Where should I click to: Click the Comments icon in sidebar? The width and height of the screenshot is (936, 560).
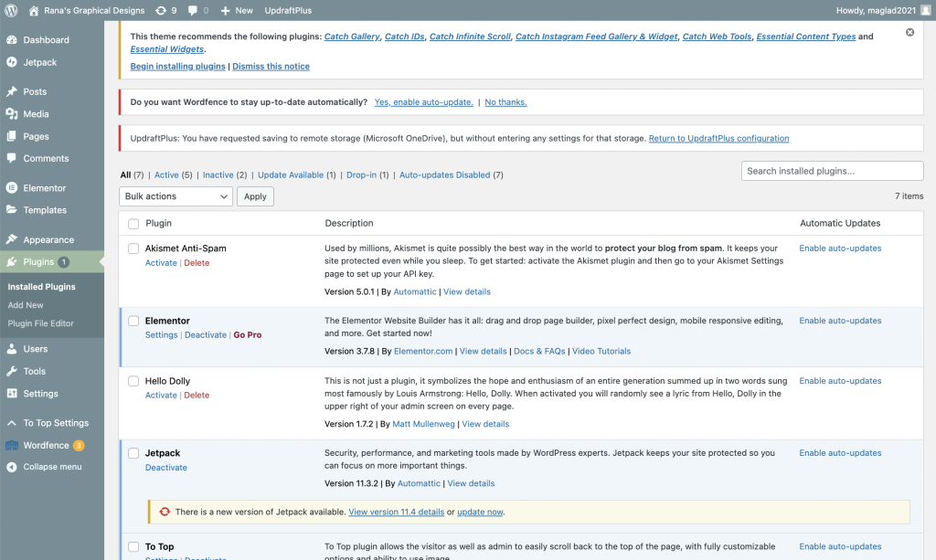[11, 158]
